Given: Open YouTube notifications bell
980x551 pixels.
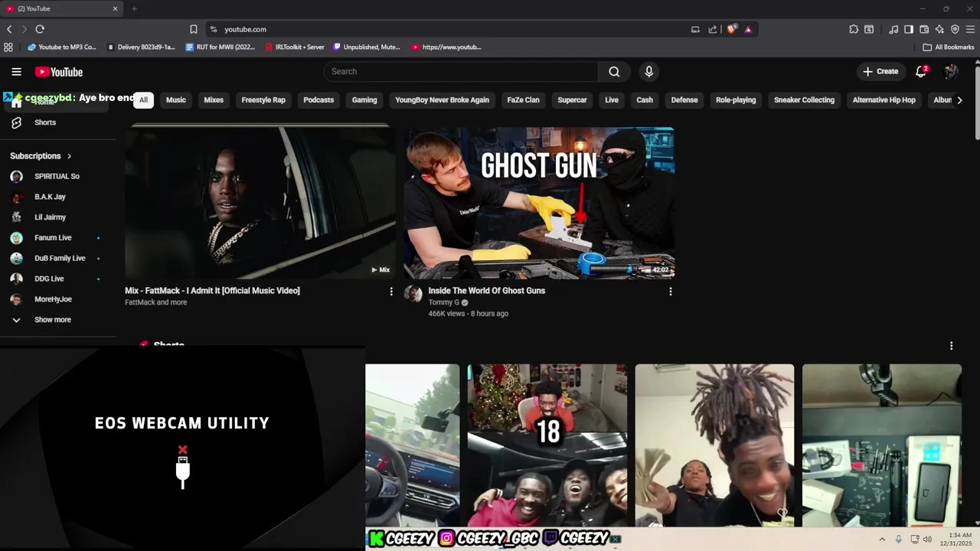Looking at the screenshot, I should tap(921, 71).
